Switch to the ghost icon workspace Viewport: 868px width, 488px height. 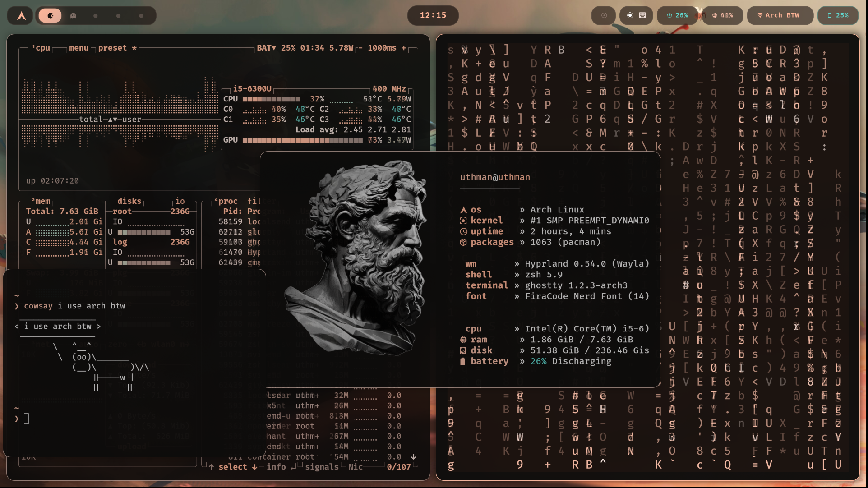(x=73, y=16)
